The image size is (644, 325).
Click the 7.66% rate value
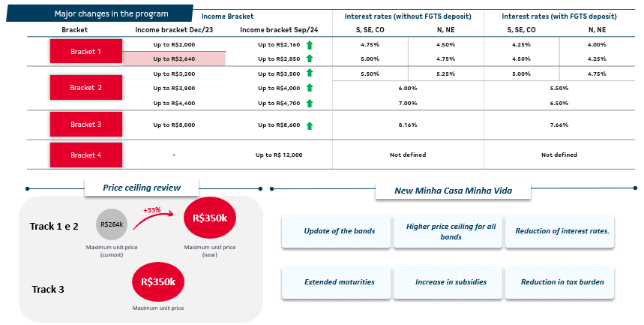559,125
